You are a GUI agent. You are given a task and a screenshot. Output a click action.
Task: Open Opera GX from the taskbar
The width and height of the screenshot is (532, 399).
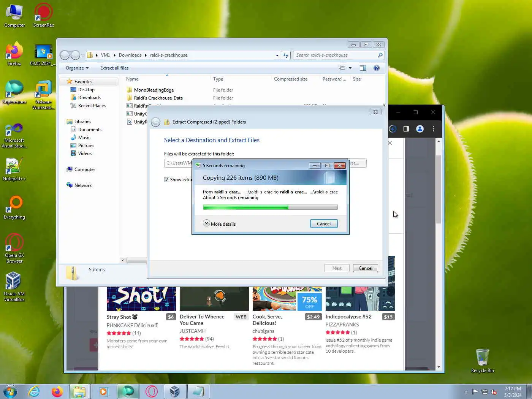pyautogui.click(x=151, y=391)
